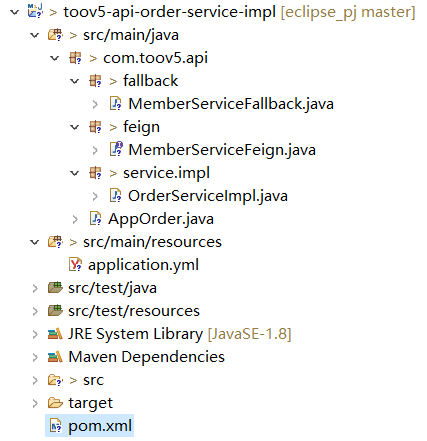Screen dimensions: 427x441
Task: Expand the AppOrder.java node
Action: click(x=75, y=219)
